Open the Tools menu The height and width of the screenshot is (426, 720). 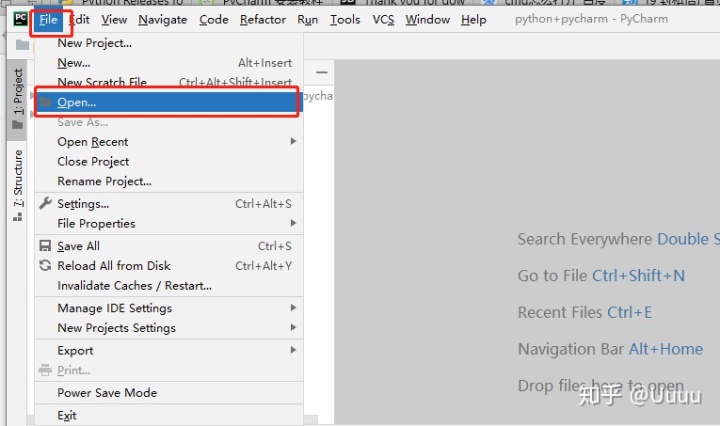345,20
